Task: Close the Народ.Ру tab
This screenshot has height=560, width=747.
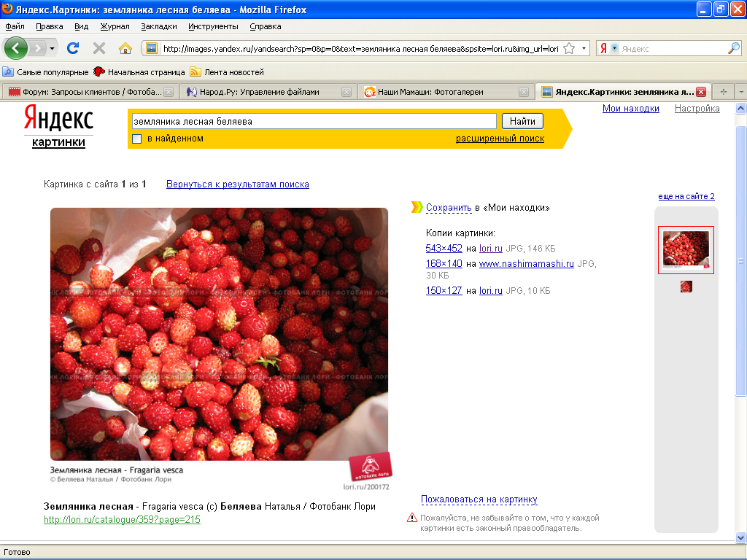Action: click(x=347, y=92)
